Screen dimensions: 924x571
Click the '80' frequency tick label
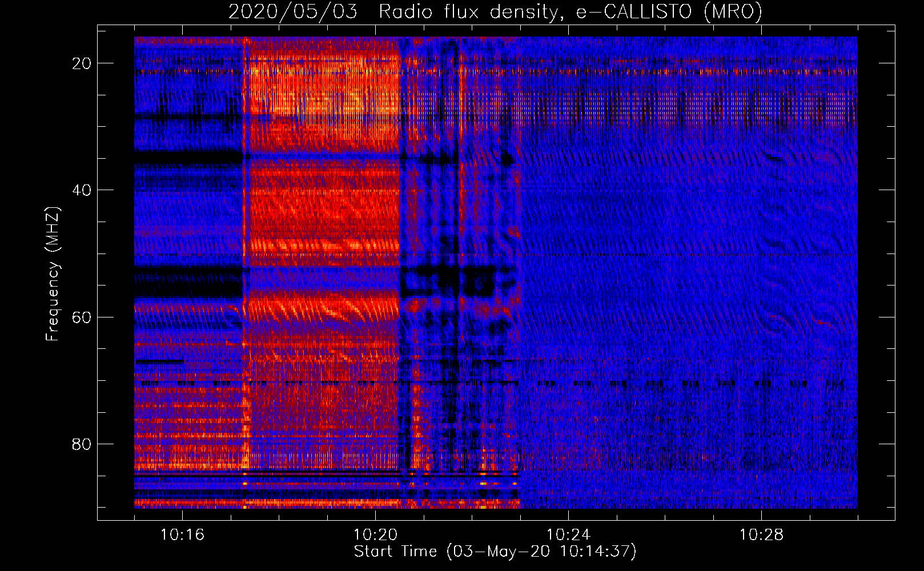pyautogui.click(x=82, y=444)
